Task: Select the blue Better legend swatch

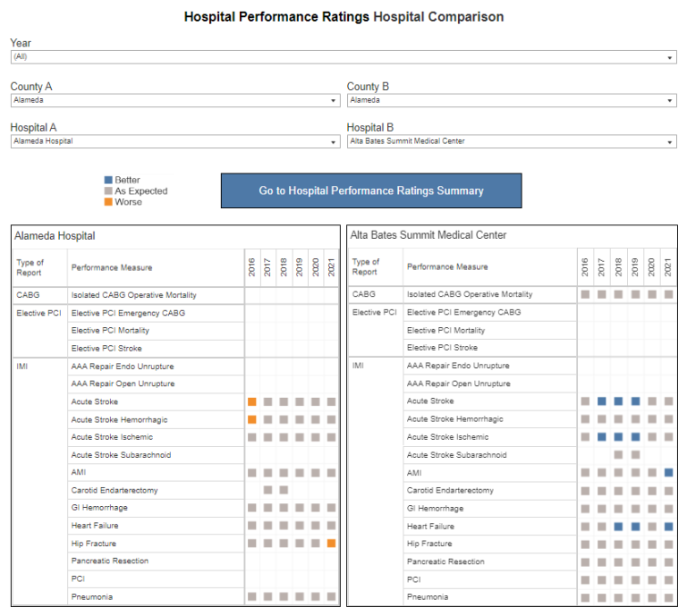Action: (x=108, y=181)
